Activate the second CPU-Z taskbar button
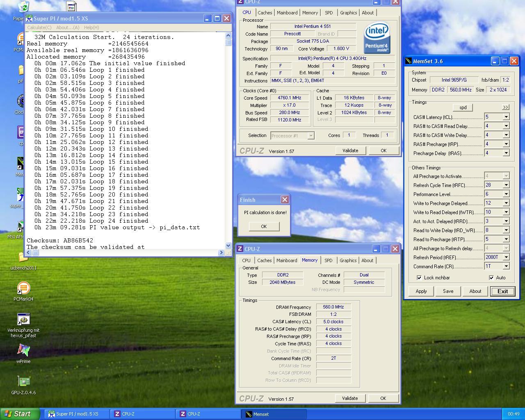Viewport: 525px width, 420px height. click(208, 414)
